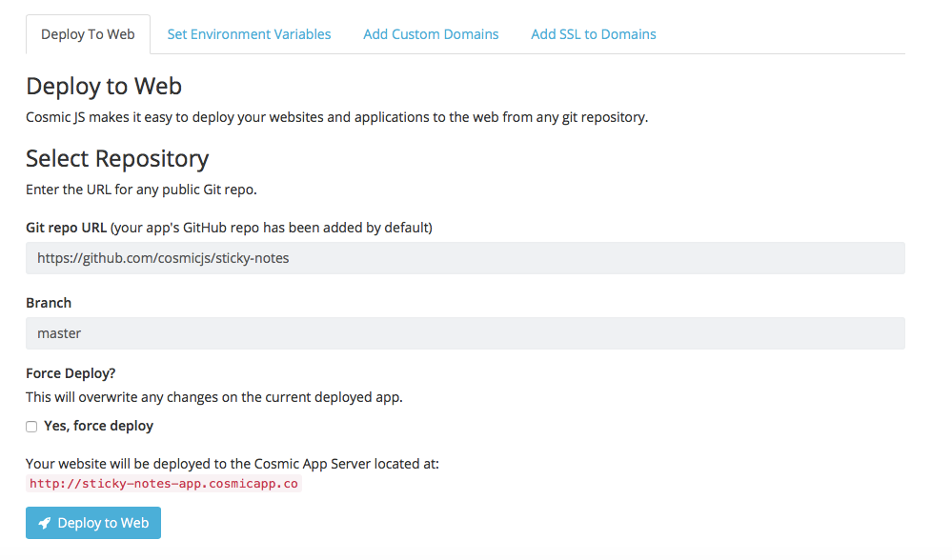Click the "This will overwrite any changes" warning text
Viewport: 952px width, 560px height.
coord(214,397)
